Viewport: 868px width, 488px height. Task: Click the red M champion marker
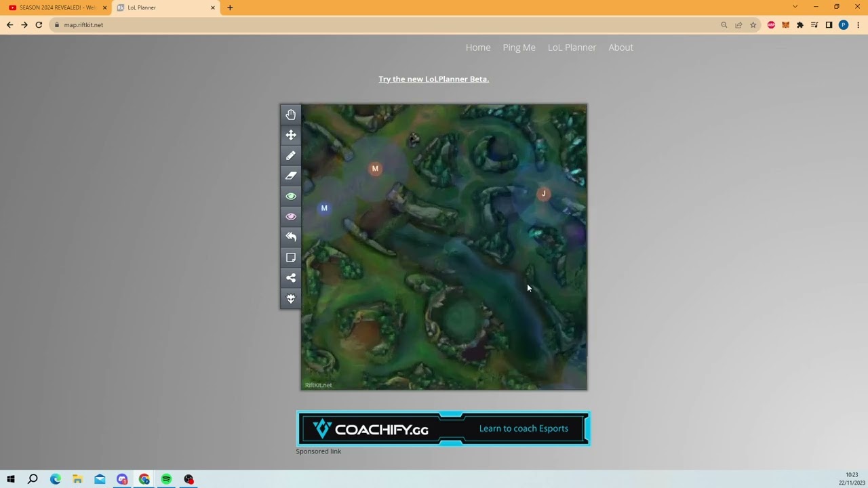tap(375, 169)
